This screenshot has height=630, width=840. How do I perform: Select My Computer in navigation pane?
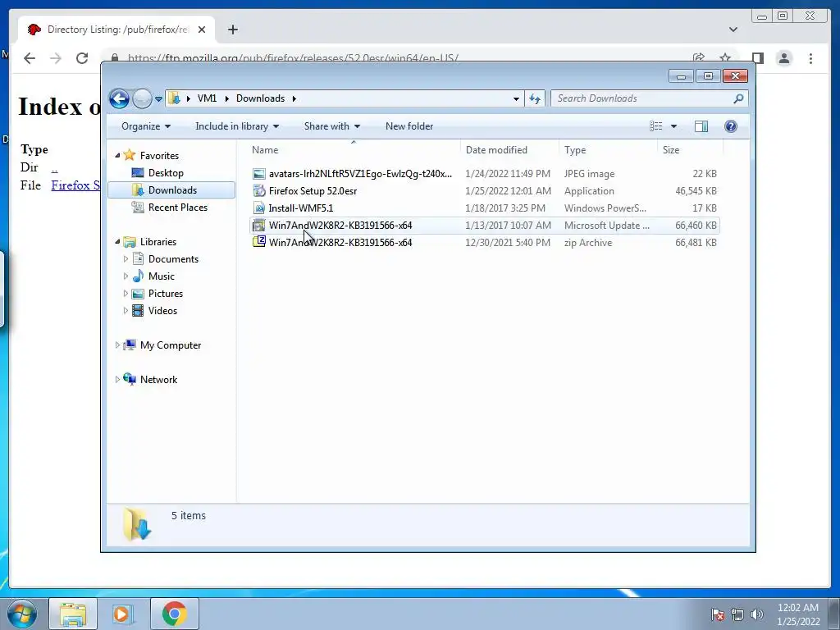click(171, 345)
